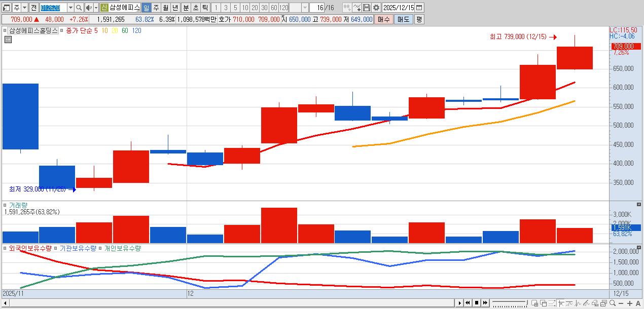This screenshot has height=309, width=644.
Task: Click the fast-forward button in bottom bar
Action: pyautogui.click(x=485, y=303)
